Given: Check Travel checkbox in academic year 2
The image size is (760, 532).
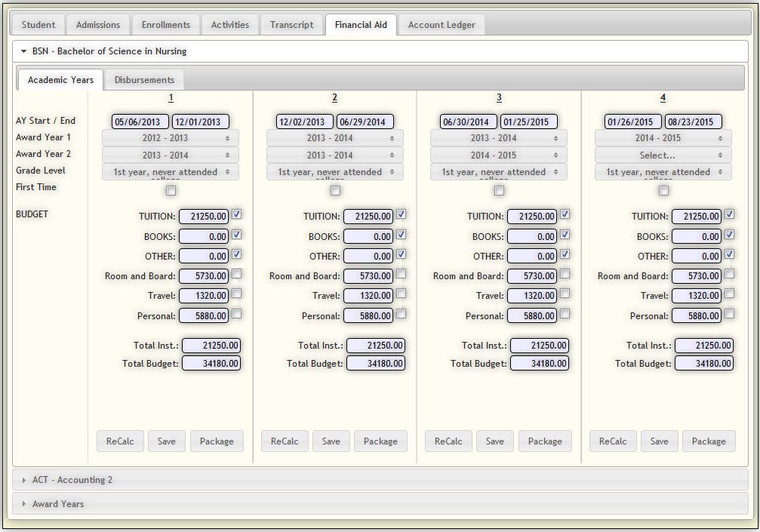Looking at the screenshot, I should pos(401,294).
